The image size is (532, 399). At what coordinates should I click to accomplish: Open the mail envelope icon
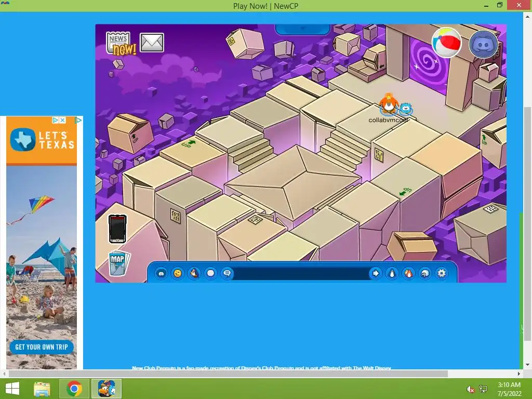click(x=152, y=43)
